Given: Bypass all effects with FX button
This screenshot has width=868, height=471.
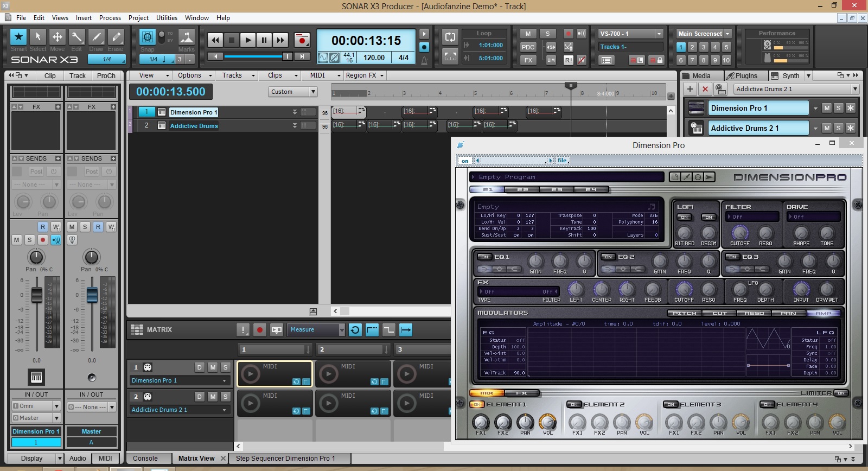Looking at the screenshot, I should click(x=528, y=60).
